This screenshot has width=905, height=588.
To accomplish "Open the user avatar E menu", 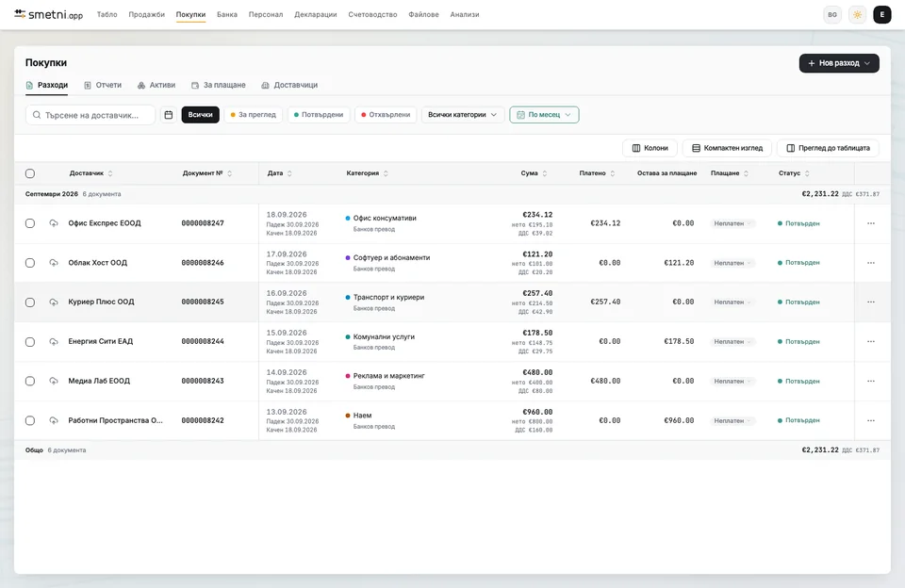I will (882, 15).
